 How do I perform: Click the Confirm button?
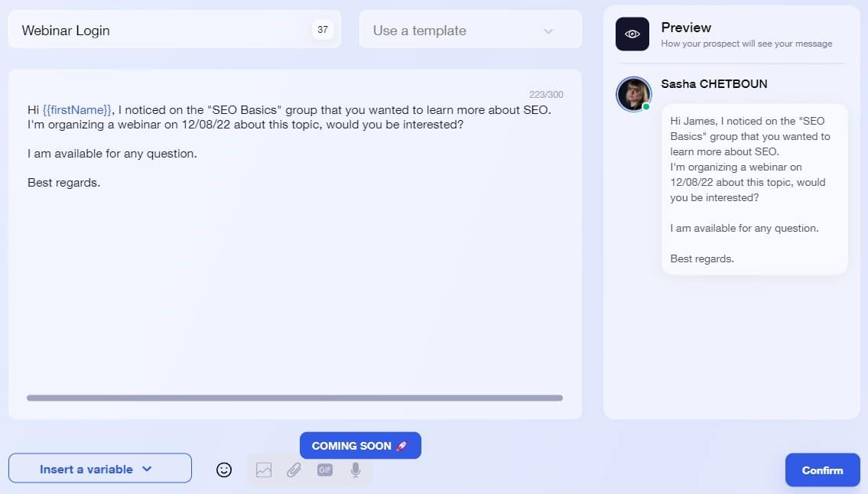[823, 470]
